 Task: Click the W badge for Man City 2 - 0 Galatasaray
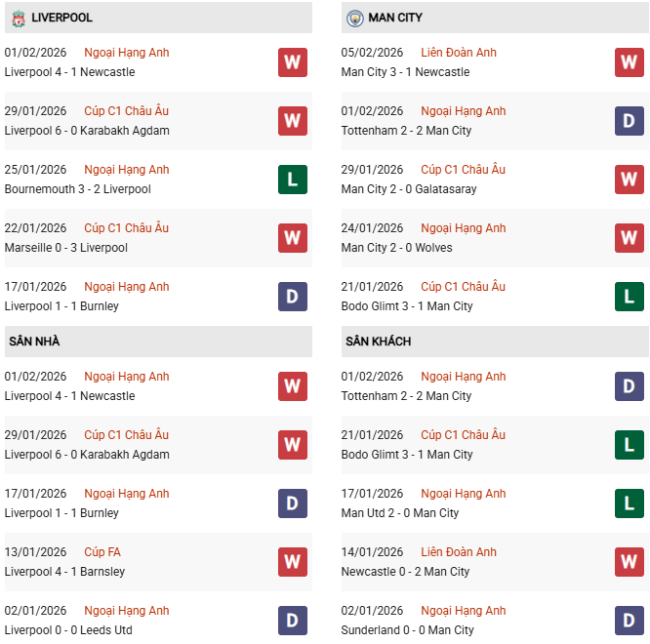coord(629,180)
